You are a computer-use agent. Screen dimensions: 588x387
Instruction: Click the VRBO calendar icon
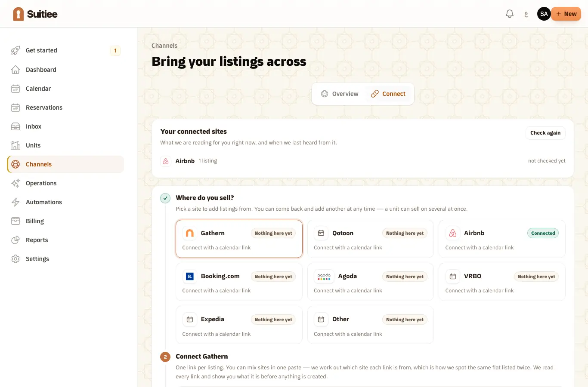453,276
